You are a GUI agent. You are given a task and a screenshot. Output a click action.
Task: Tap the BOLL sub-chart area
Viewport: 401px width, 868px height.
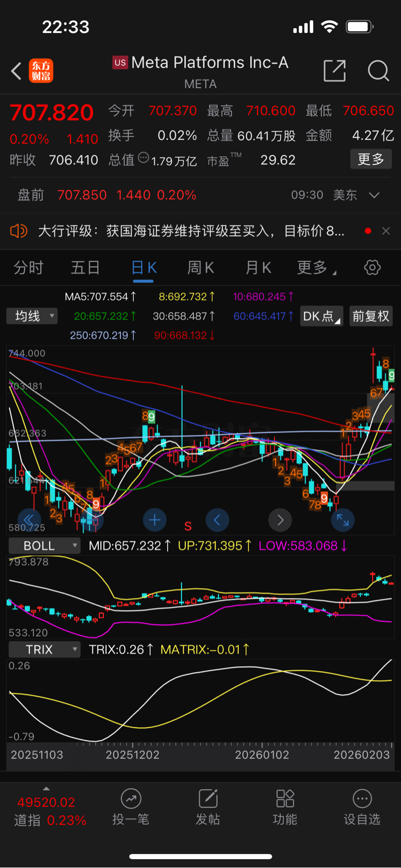[x=200, y=597]
